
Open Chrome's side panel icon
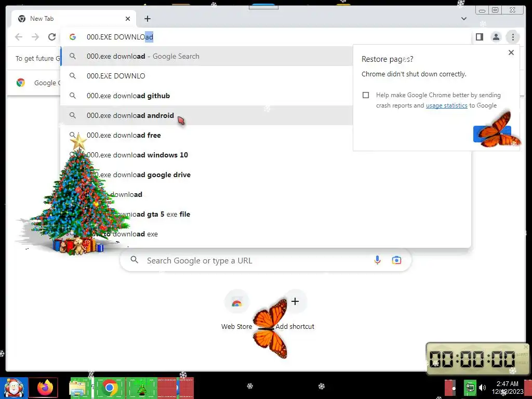click(x=480, y=37)
